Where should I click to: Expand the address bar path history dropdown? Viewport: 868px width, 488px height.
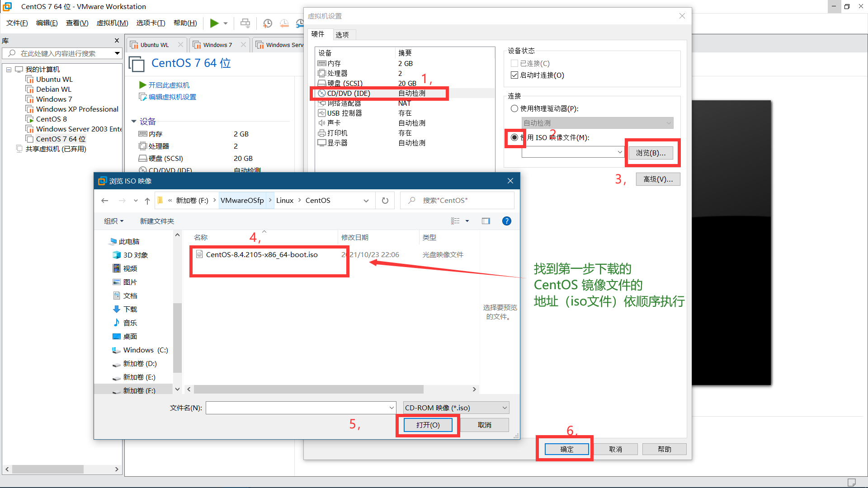366,201
